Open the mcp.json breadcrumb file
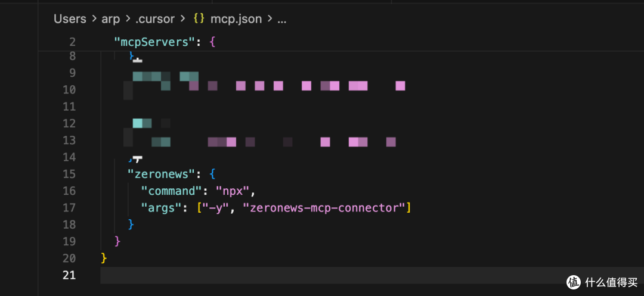This screenshot has width=644, height=296. click(x=236, y=19)
